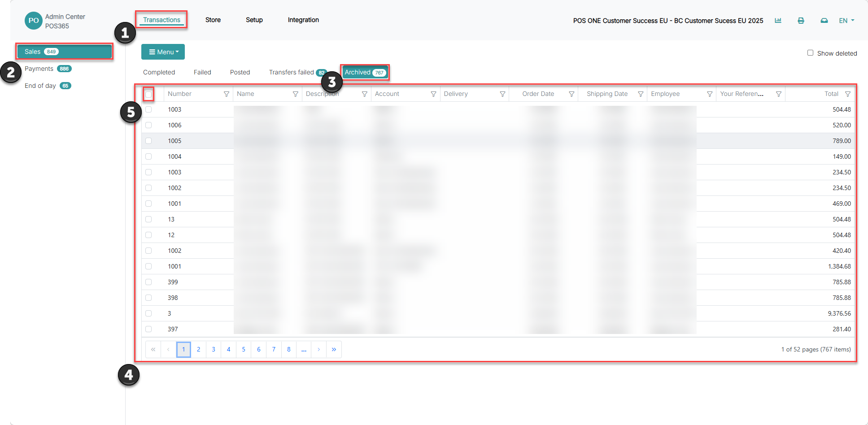
Task: Click total value 789.00
Action: [842, 141]
